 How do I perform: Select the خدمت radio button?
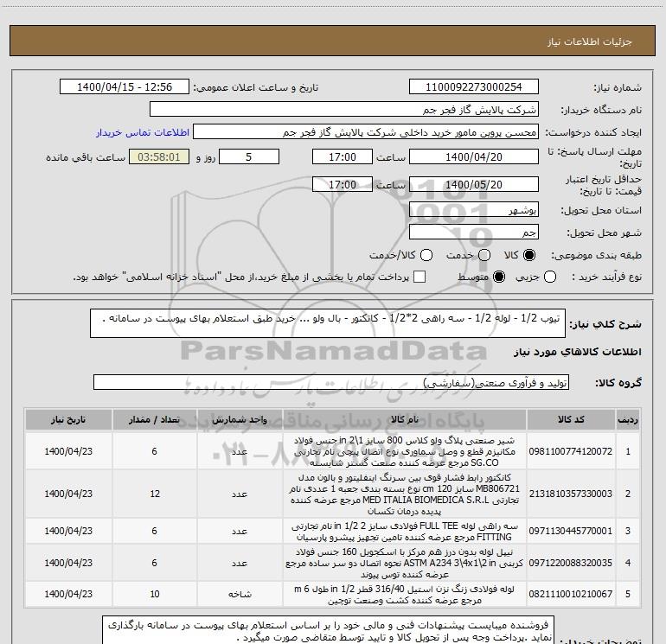click(x=484, y=255)
